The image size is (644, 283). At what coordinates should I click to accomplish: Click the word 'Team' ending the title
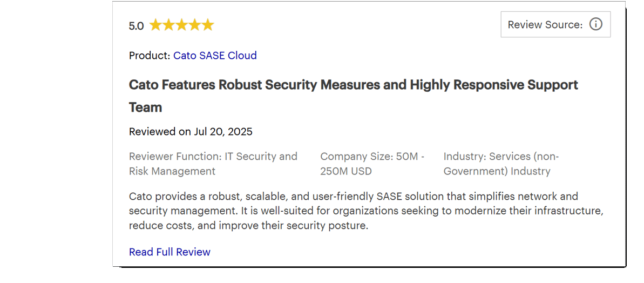click(x=145, y=107)
